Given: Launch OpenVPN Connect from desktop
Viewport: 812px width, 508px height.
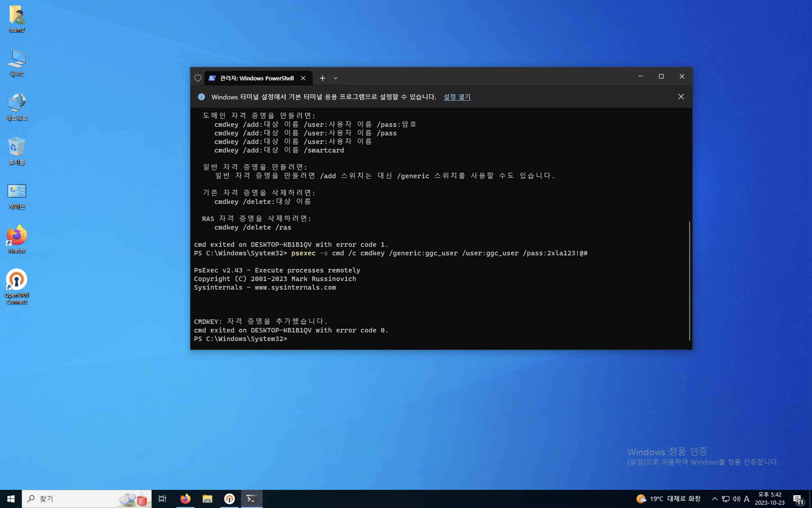Looking at the screenshot, I should pyautogui.click(x=16, y=286).
